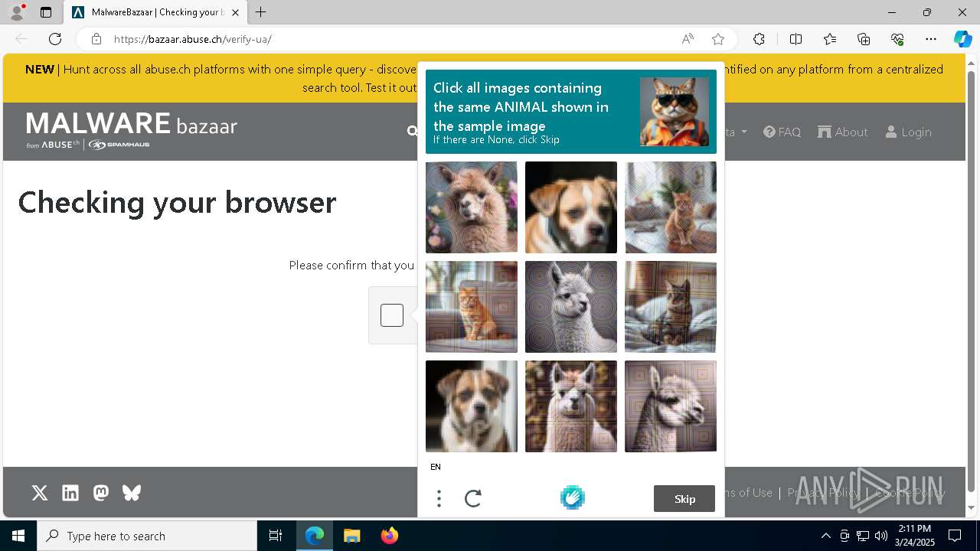Open the notifications action center
980x551 pixels.
pyautogui.click(x=955, y=536)
